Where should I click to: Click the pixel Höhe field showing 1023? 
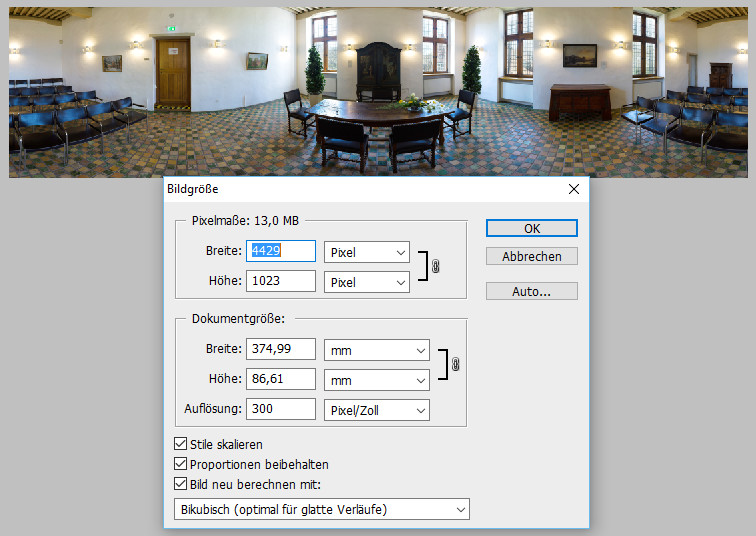(281, 282)
